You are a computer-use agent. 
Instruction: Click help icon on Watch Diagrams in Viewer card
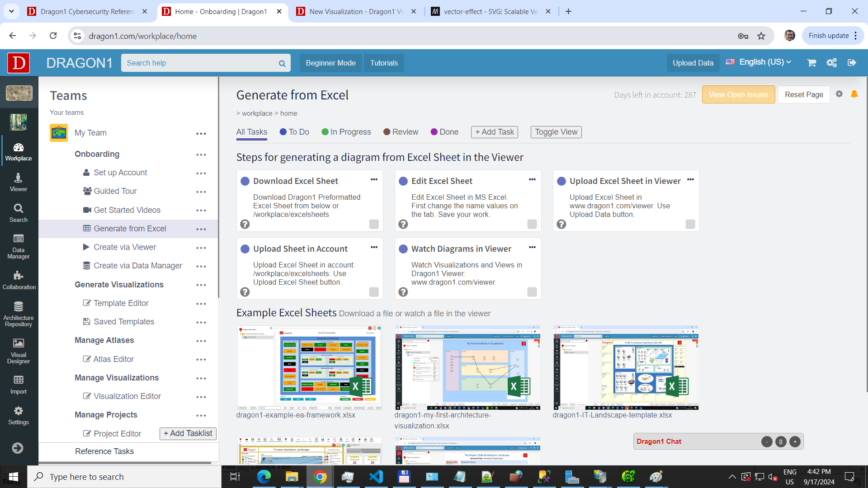[x=403, y=292]
